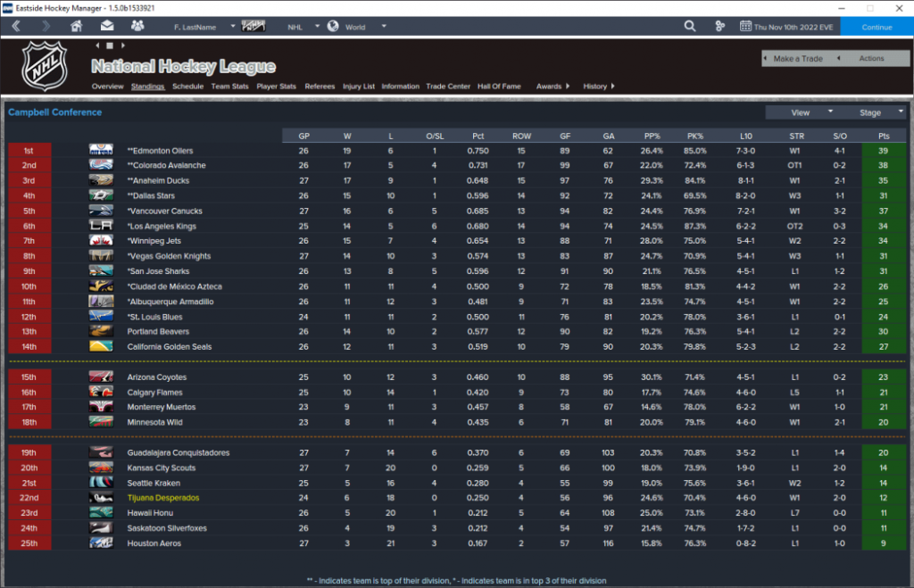Click the Make a Trade button
The width and height of the screenshot is (914, 588).
pos(797,59)
